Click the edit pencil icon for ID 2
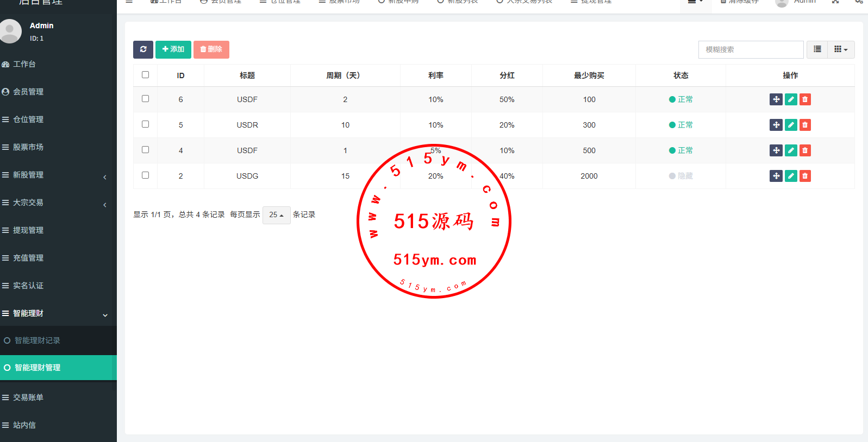 pyautogui.click(x=791, y=176)
